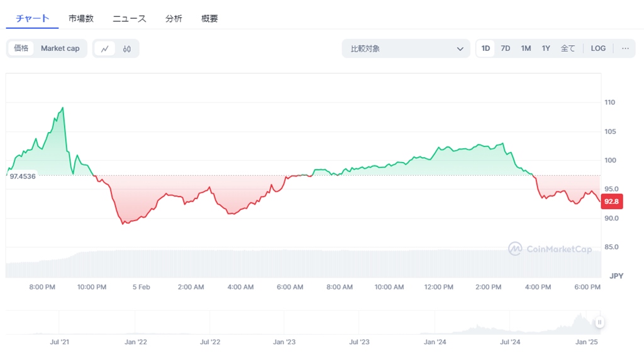This screenshot has height=358, width=644.
Task: Open the more options ellipsis menu
Action: (625, 48)
